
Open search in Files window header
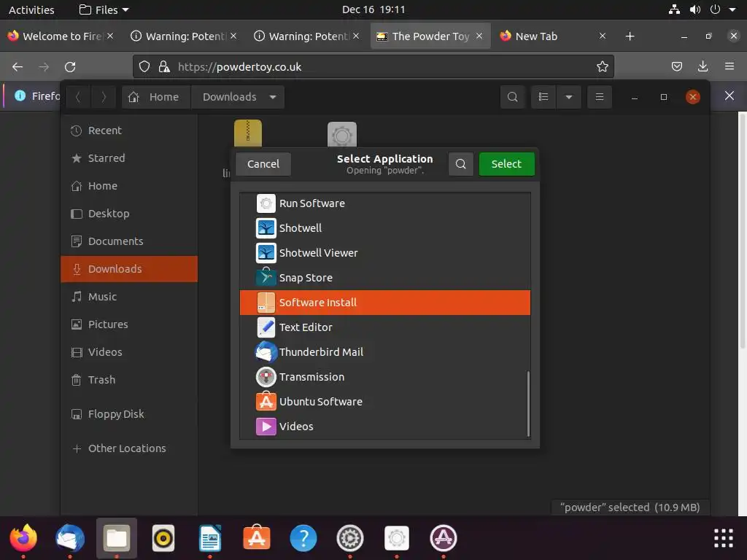coord(513,97)
